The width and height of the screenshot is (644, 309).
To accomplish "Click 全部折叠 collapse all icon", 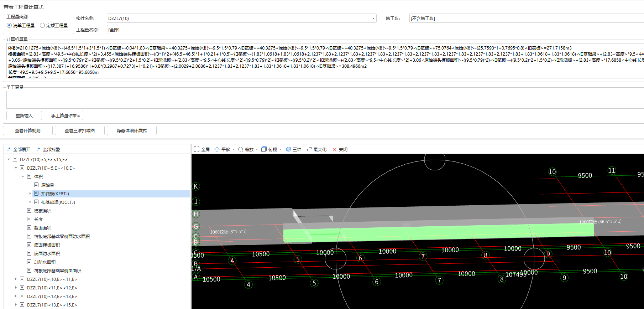I will 38,149.
